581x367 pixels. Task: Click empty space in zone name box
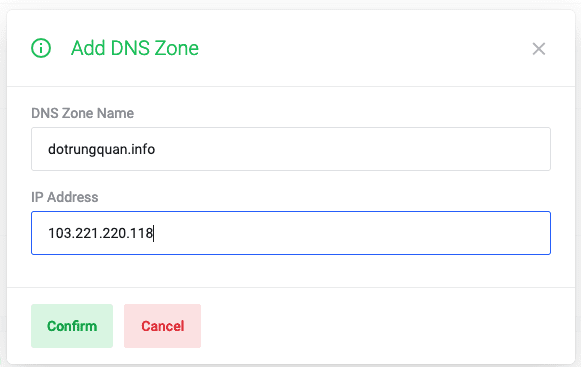click(x=352, y=149)
